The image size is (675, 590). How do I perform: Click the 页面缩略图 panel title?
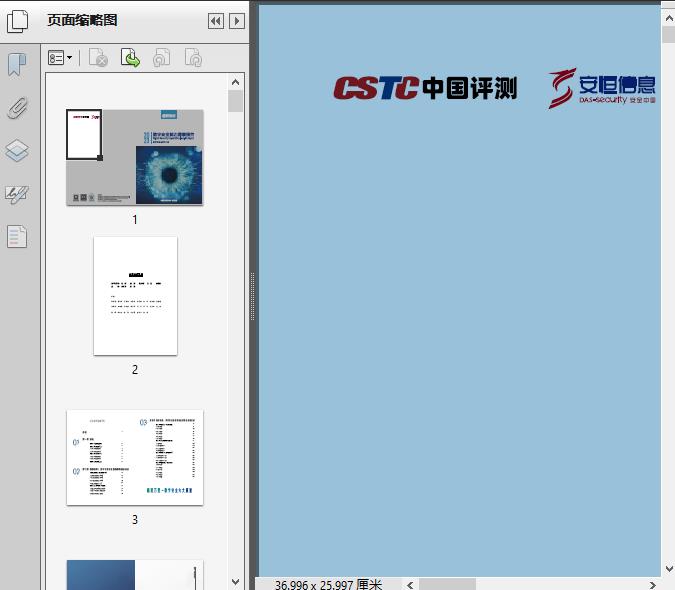click(x=82, y=20)
